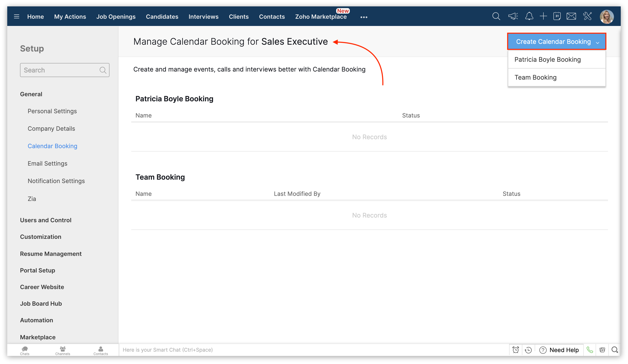Go to the Home tab

35,17
